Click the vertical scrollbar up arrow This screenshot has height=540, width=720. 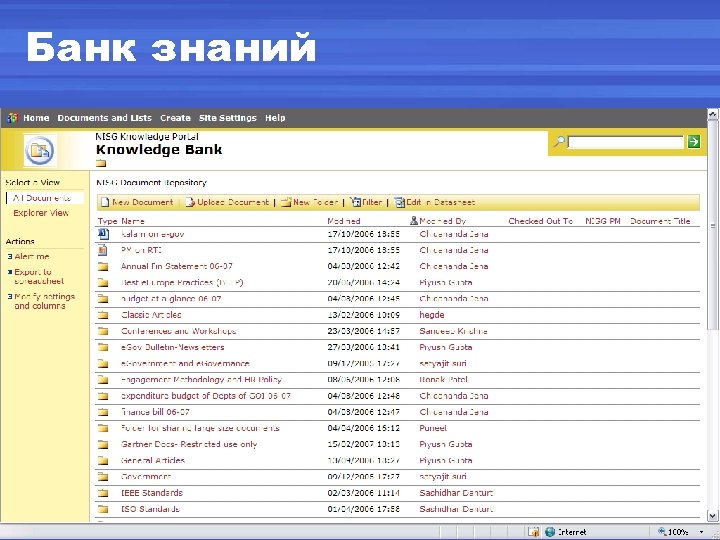click(x=713, y=114)
